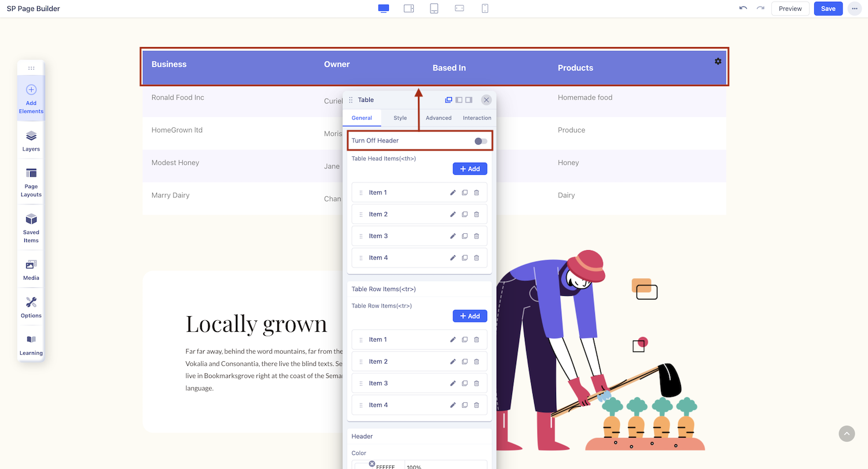Image resolution: width=868 pixels, height=469 pixels.
Task: Open Page Layouts in the sidebar
Action: 31,182
